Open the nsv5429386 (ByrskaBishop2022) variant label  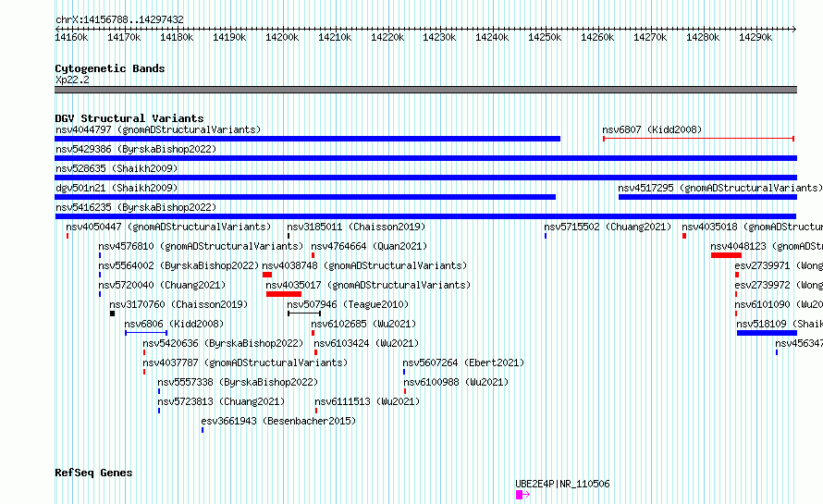(x=136, y=149)
